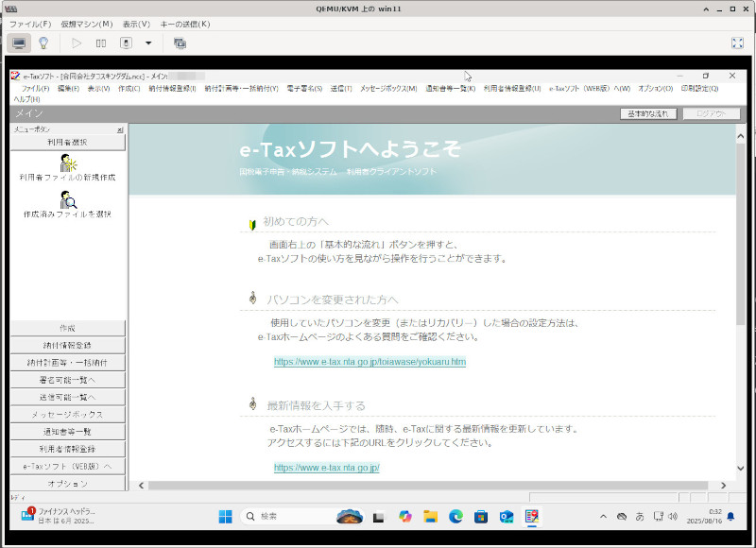Expand the 納付計画等・一括納付 sidebar section

pos(67,363)
